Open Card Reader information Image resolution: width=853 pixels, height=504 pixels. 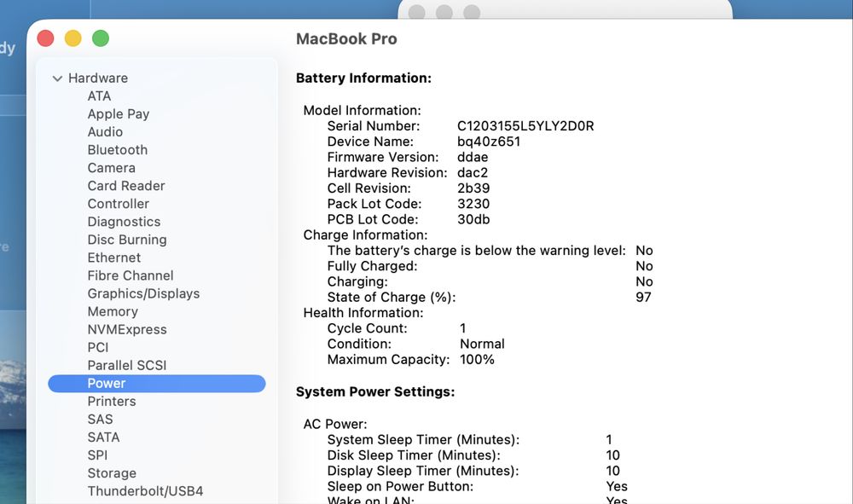coord(126,186)
